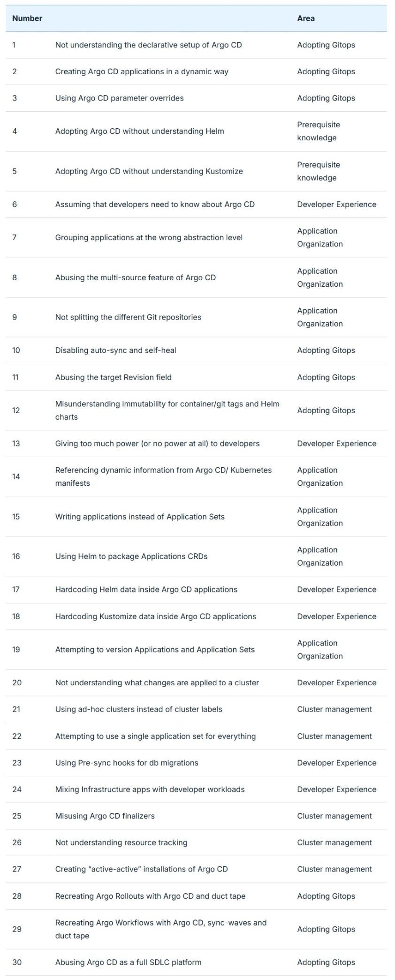Image resolution: width=395 pixels, height=980 pixels.
Task: Click 'Adopting Argo CD without understanding Helm'
Action: [139, 131]
